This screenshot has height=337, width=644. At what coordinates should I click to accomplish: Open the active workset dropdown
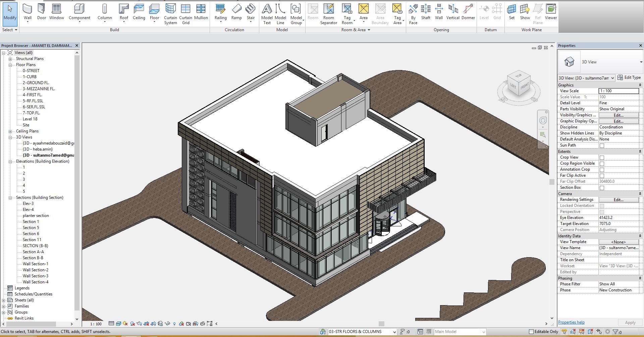(x=362, y=332)
